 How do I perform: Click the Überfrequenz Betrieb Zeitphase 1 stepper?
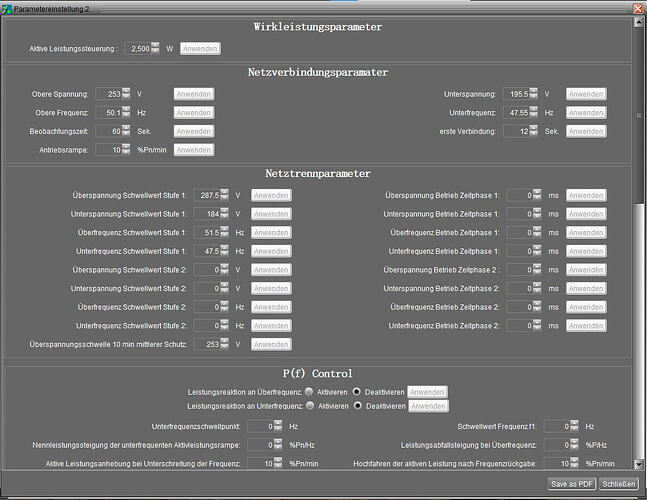click(537, 232)
